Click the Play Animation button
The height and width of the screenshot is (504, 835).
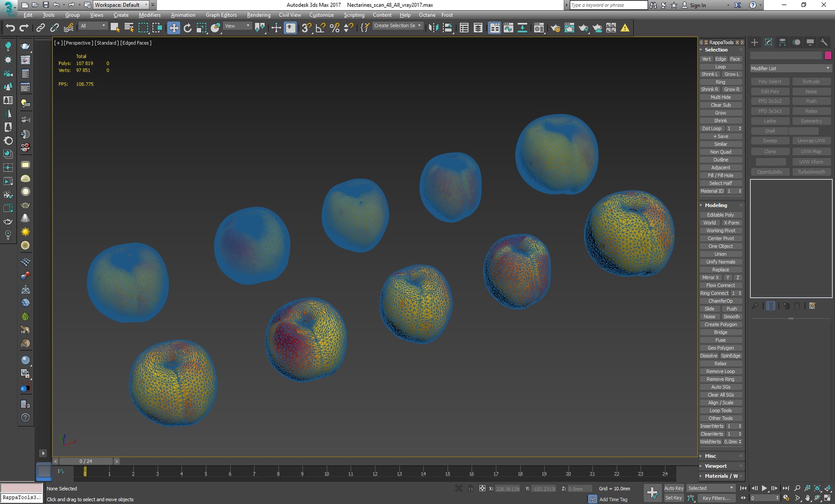[x=764, y=488]
